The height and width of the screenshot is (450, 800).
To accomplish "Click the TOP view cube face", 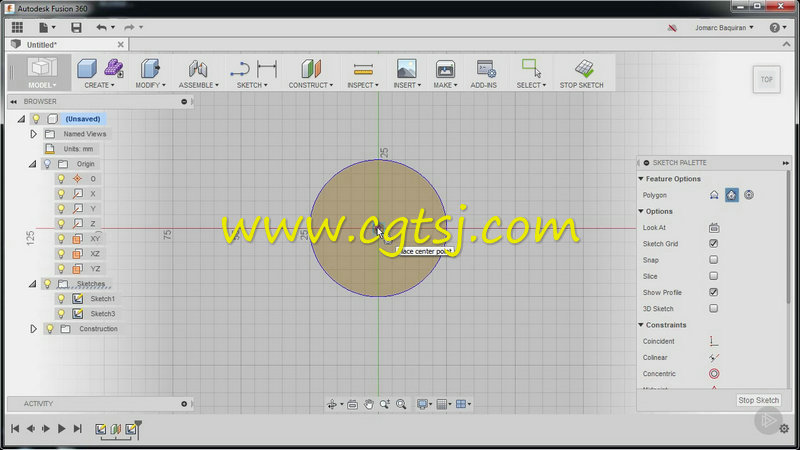I will (x=766, y=79).
